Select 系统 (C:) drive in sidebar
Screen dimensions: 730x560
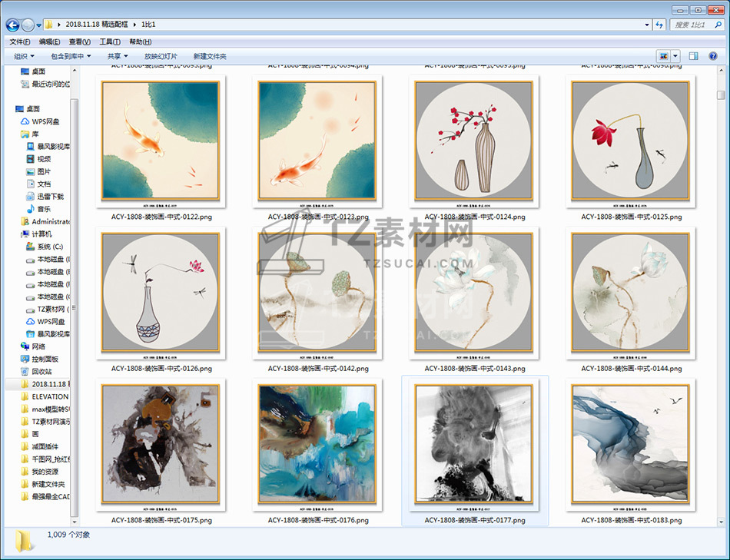click(x=49, y=247)
